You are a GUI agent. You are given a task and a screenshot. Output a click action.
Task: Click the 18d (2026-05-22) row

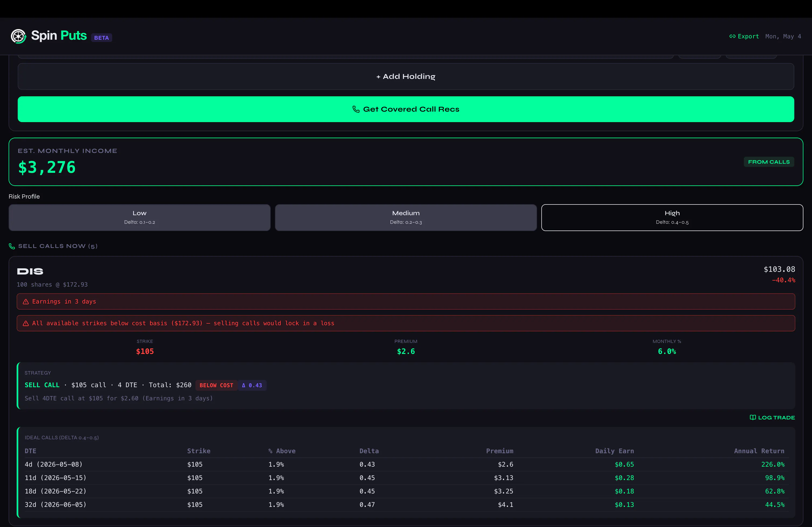(406, 491)
